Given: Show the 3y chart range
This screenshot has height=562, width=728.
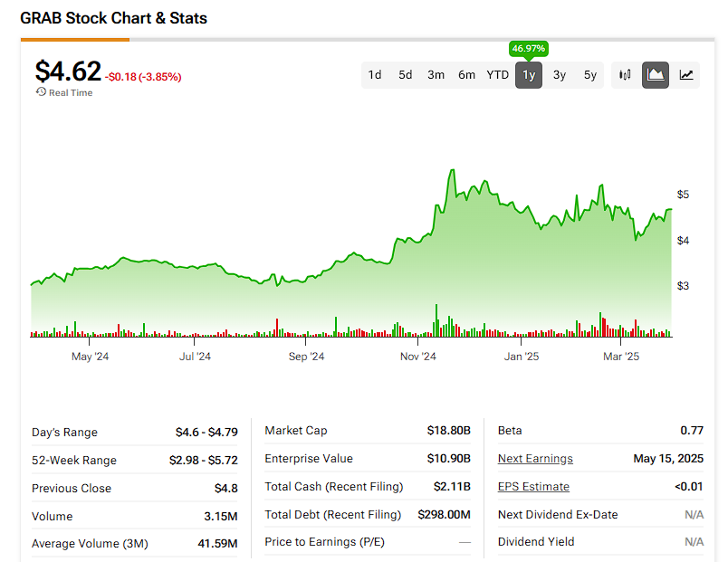Looking at the screenshot, I should point(560,75).
